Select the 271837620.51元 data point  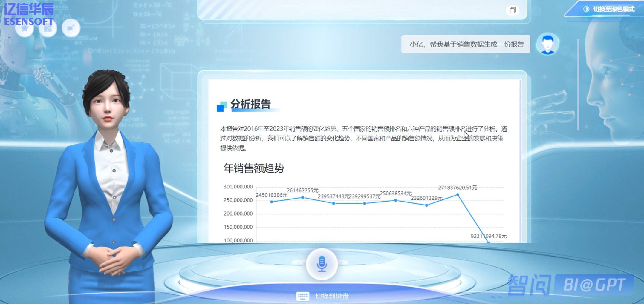coord(458,195)
